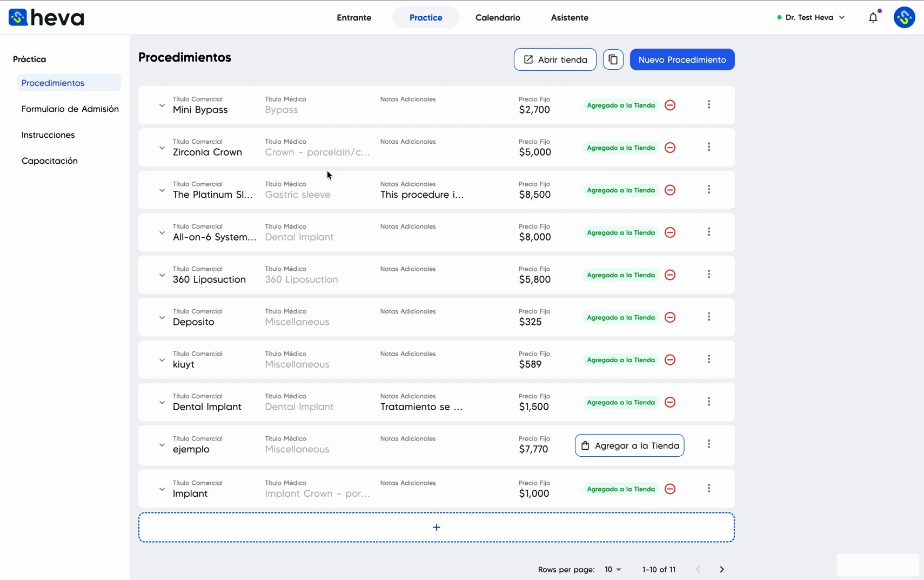Click 'Implant Crown – por...' medical title
This screenshot has height=580, width=924.
click(317, 494)
